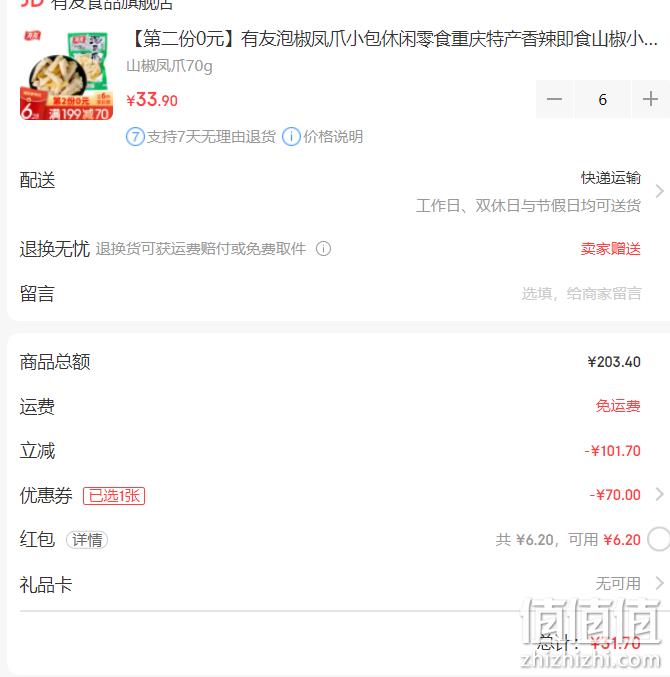Expand the 礼品卡 gift card chevron
This screenshot has height=677, width=670.
click(659, 583)
